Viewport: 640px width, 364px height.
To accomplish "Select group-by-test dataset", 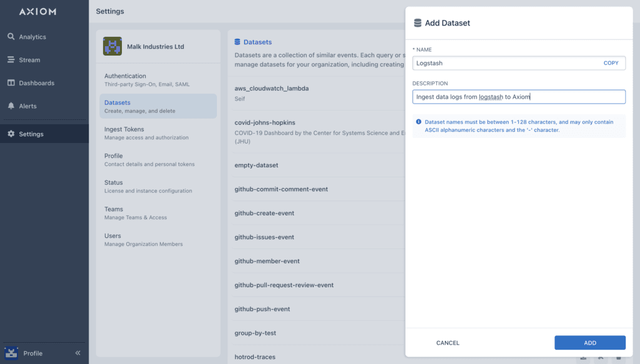I will coord(255,333).
